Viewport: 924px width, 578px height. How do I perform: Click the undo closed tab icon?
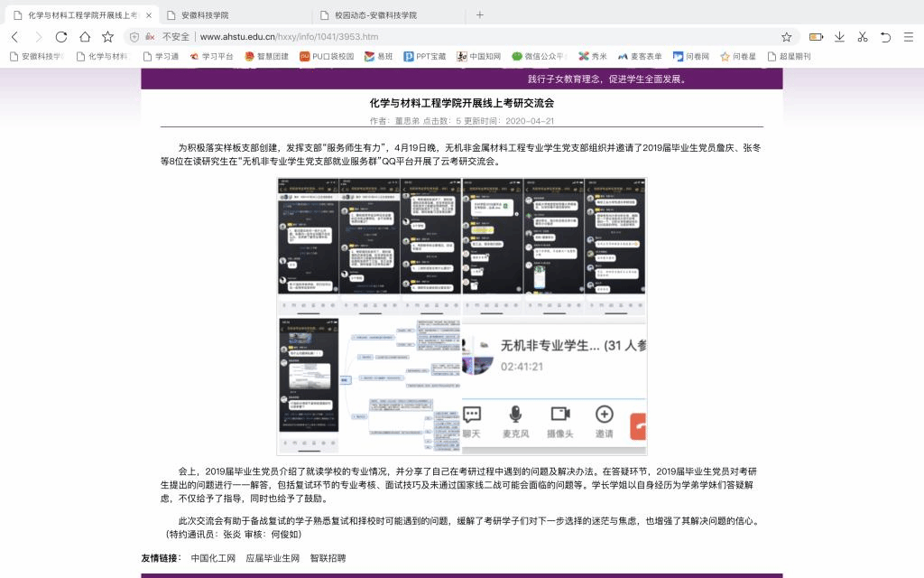885,37
